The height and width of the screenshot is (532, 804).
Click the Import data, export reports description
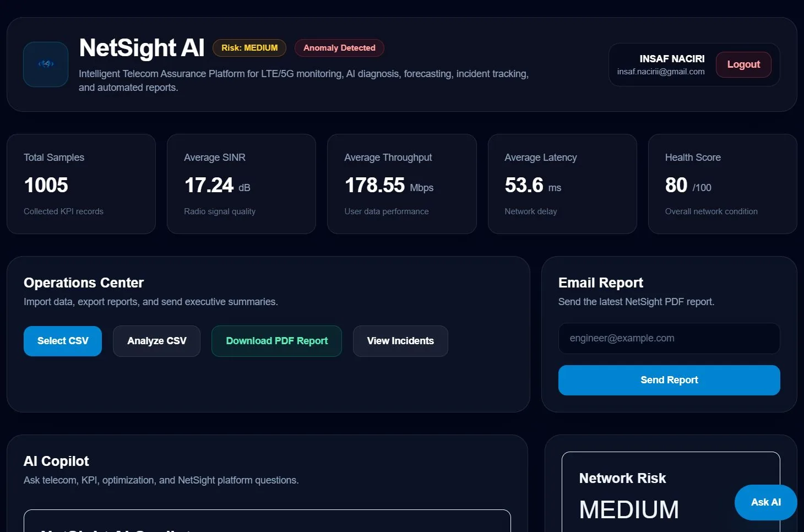pyautogui.click(x=151, y=302)
